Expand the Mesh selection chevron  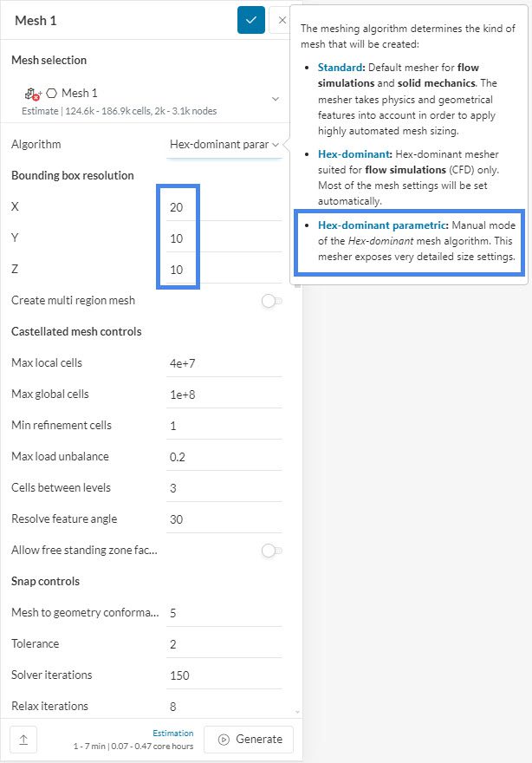point(276,99)
